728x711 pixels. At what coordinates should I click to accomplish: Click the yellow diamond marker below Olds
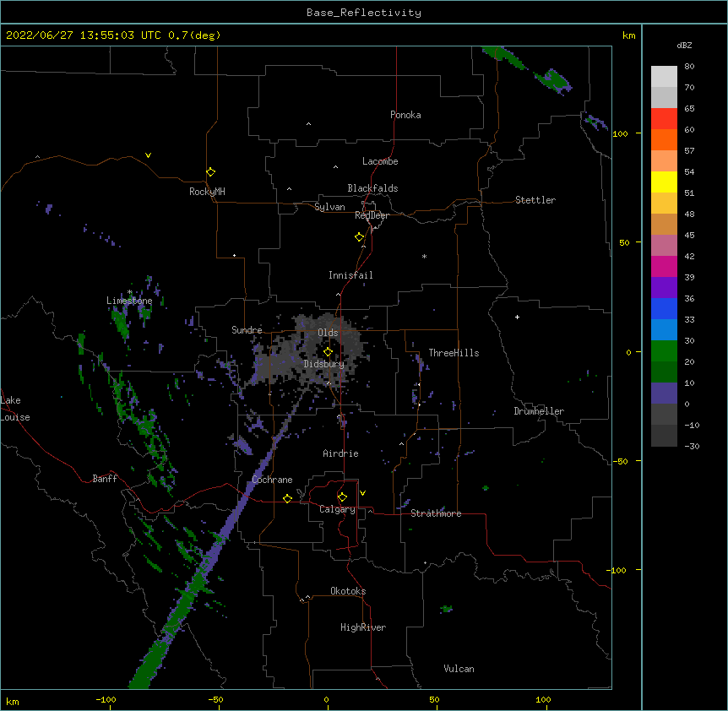tap(328, 352)
